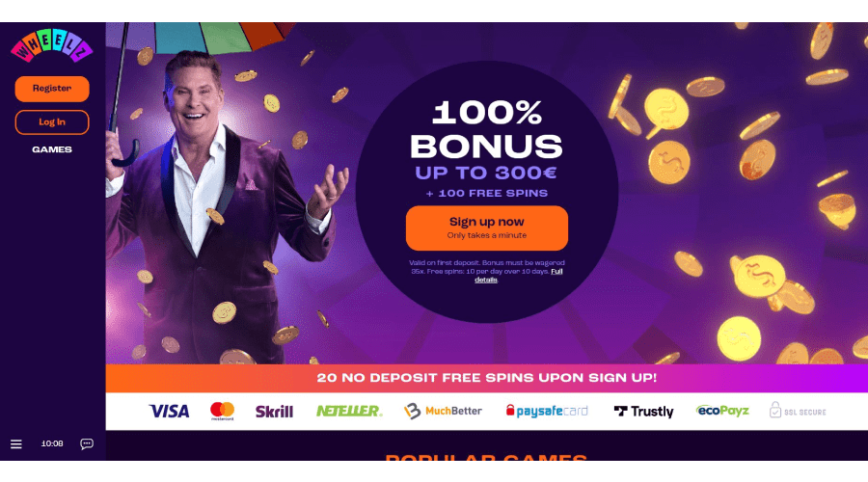Click the Trustly payment logo
Screen dimensions: 868x482
644,412
